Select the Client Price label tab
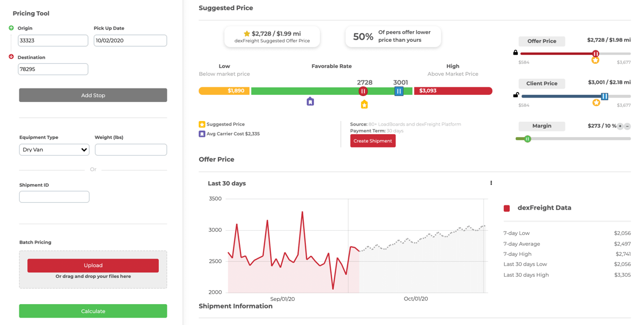Image resolution: width=644 pixels, height=325 pixels. (x=541, y=84)
